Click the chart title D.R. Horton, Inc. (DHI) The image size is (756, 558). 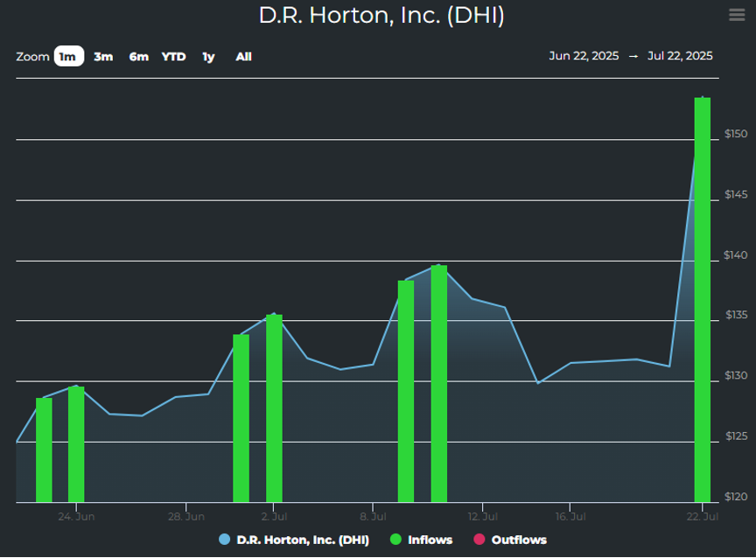click(x=381, y=16)
